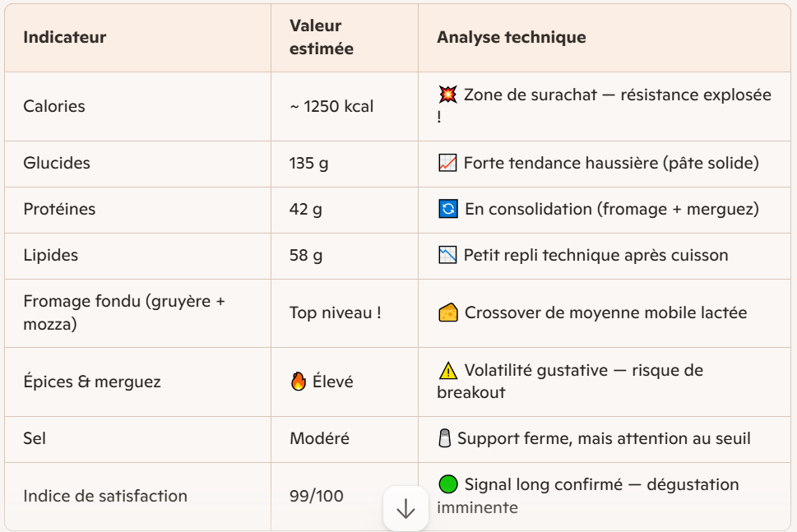
Task: Click the green circle signal emoji
Action: coord(447,484)
